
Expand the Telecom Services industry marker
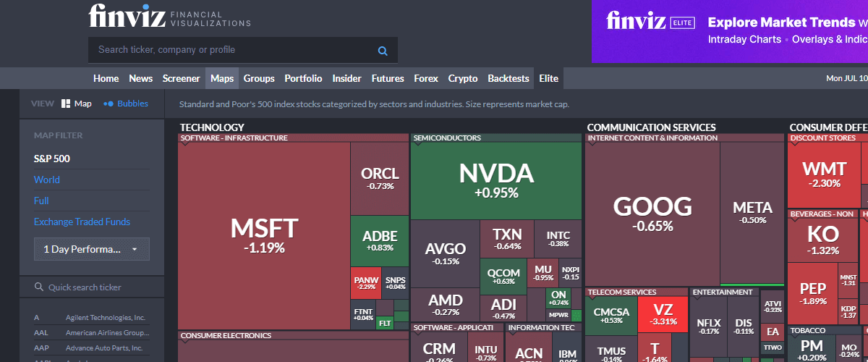pos(591,299)
